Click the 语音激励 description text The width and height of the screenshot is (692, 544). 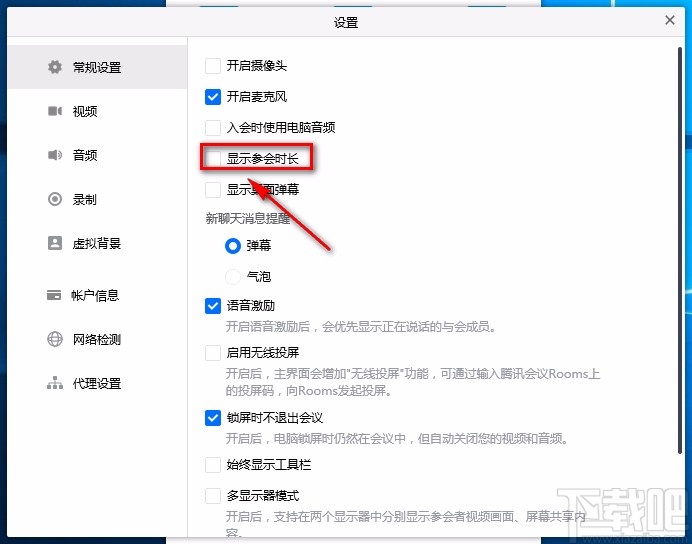point(361,326)
